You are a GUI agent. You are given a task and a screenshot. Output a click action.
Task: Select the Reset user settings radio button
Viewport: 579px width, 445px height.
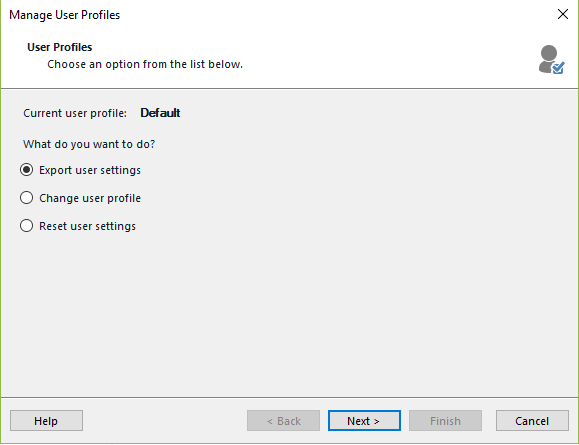pos(27,226)
